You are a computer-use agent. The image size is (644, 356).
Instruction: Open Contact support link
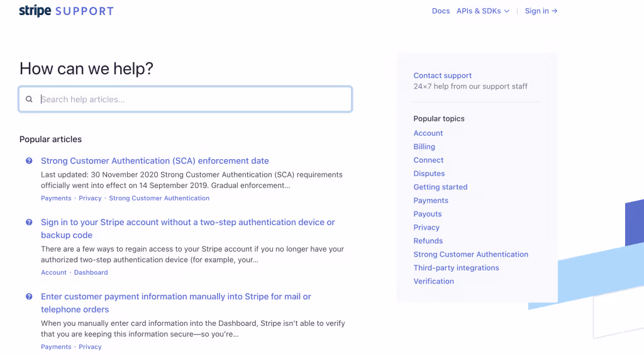[x=442, y=75]
